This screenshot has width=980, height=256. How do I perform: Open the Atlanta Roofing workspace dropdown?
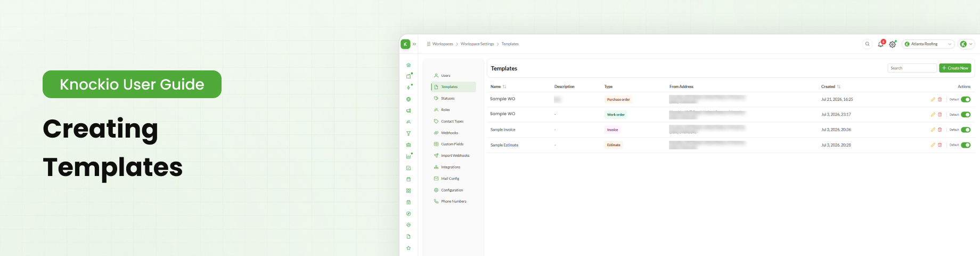tap(928, 44)
